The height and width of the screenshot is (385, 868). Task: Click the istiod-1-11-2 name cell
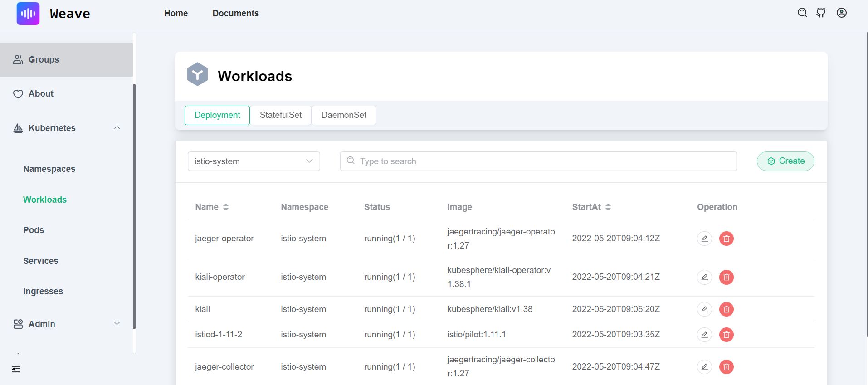click(x=219, y=335)
